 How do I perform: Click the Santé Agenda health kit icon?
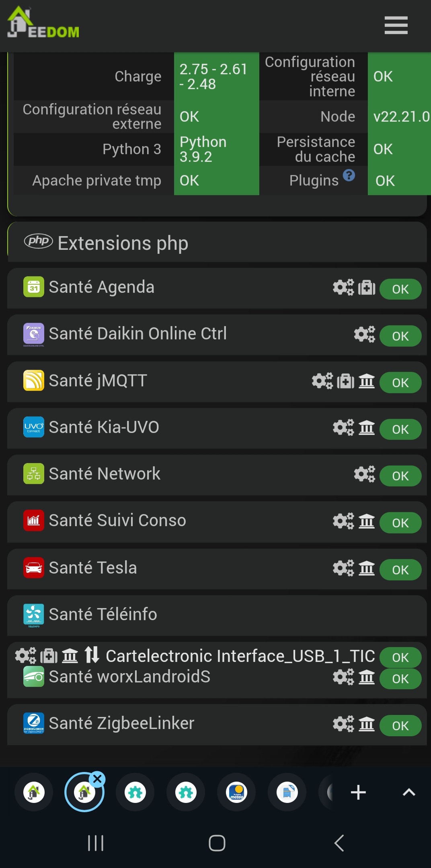click(x=366, y=288)
